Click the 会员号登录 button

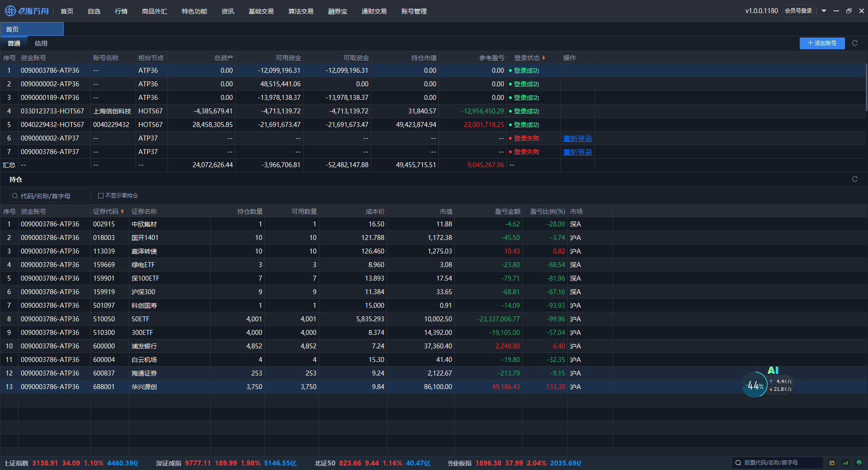798,11
